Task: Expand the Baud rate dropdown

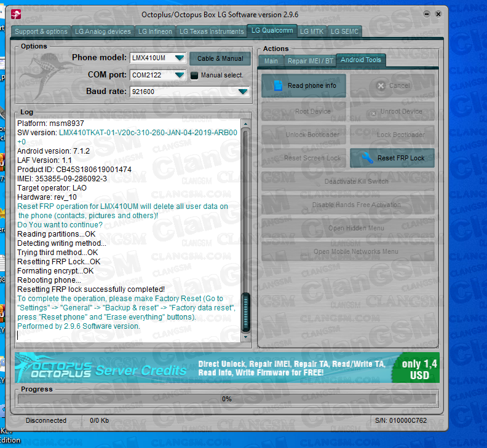Action: 242,92
